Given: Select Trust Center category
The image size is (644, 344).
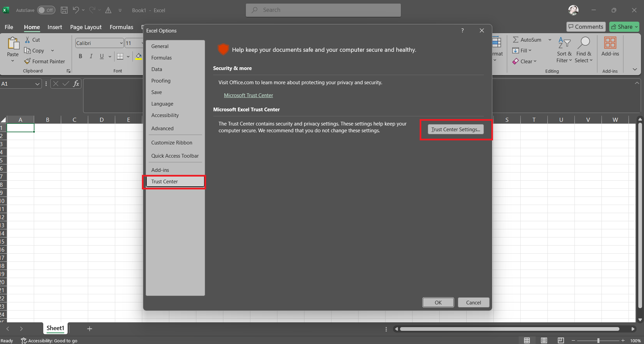Looking at the screenshot, I should [x=175, y=182].
